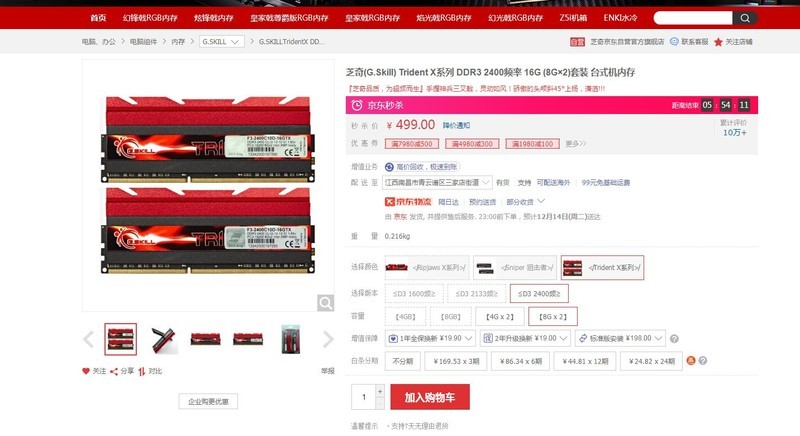Open the delivery address dropdown
This screenshot has width=800, height=436.
coord(437,183)
